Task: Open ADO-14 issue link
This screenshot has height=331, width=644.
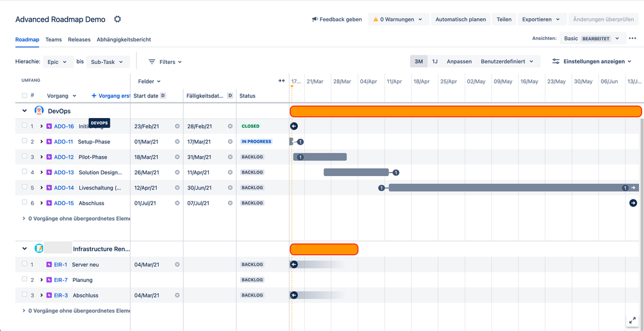Action: 64,188
